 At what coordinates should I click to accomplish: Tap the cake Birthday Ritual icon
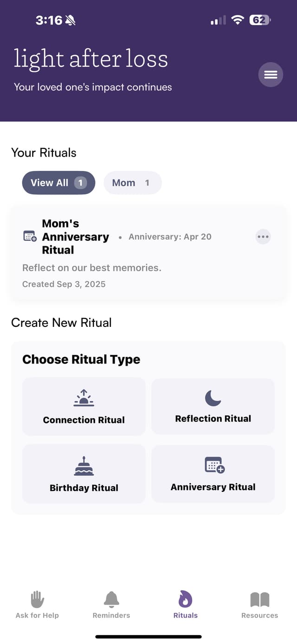(84, 466)
